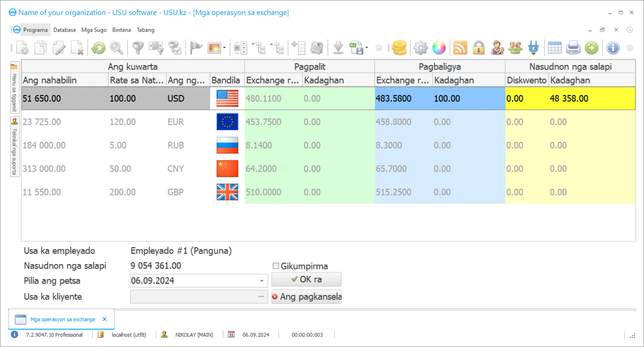Enable the Gikumpirma checkbox
644x347 pixels.
click(276, 266)
